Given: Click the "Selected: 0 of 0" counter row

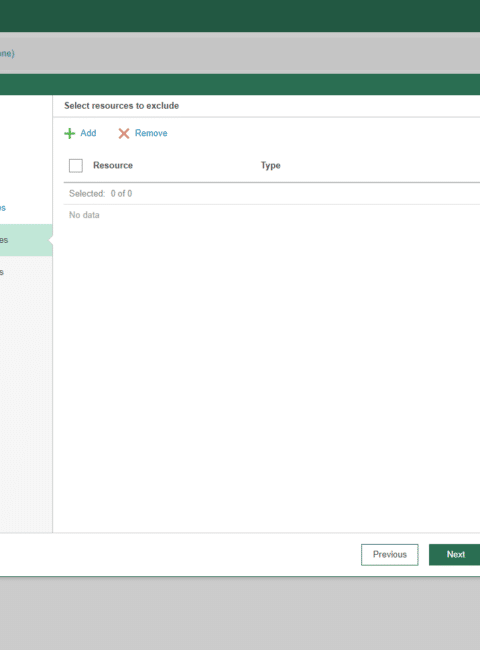Looking at the screenshot, I should pyautogui.click(x=272, y=194).
